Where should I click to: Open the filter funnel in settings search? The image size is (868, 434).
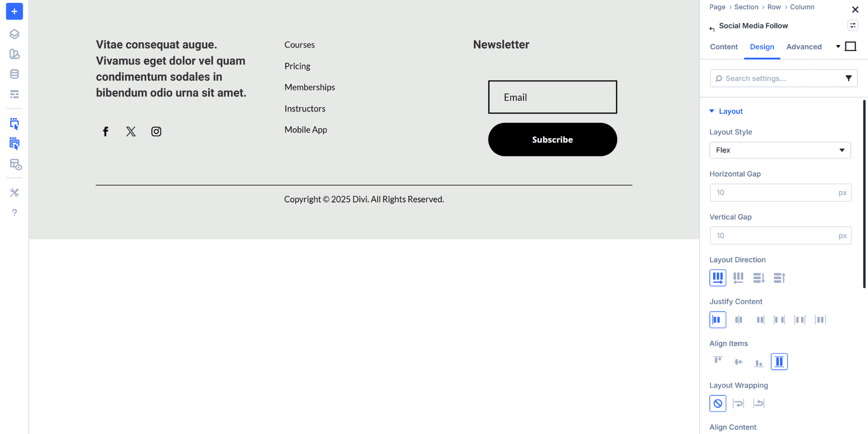pyautogui.click(x=849, y=78)
